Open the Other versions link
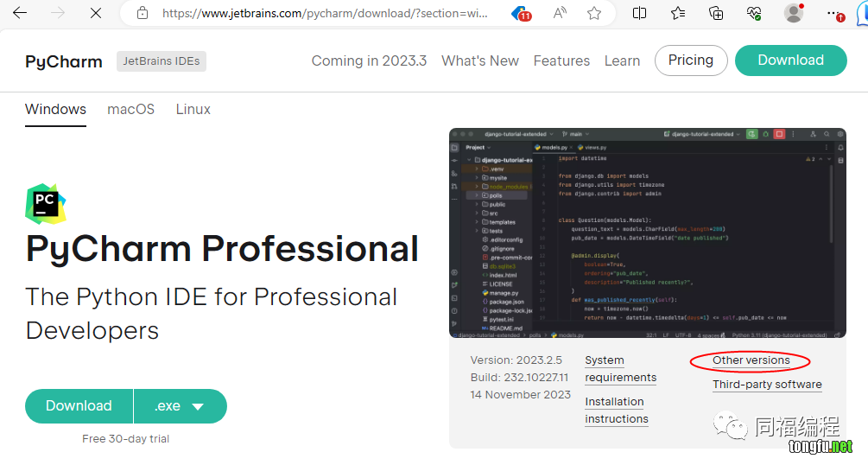 tap(751, 360)
